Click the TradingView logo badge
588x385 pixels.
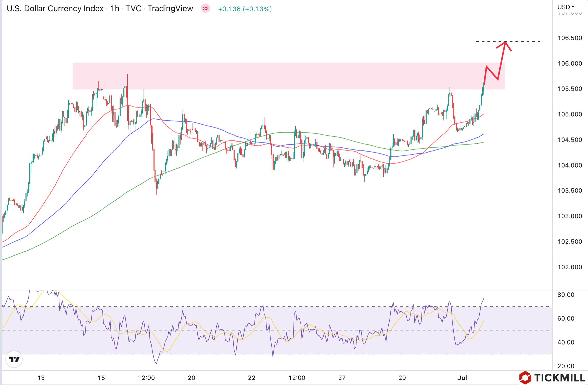(14, 359)
